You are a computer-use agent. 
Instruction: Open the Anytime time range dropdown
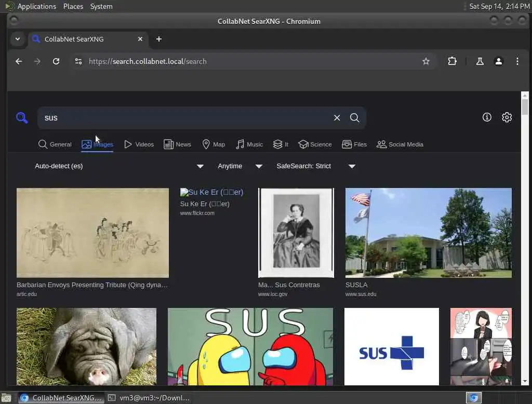click(240, 166)
